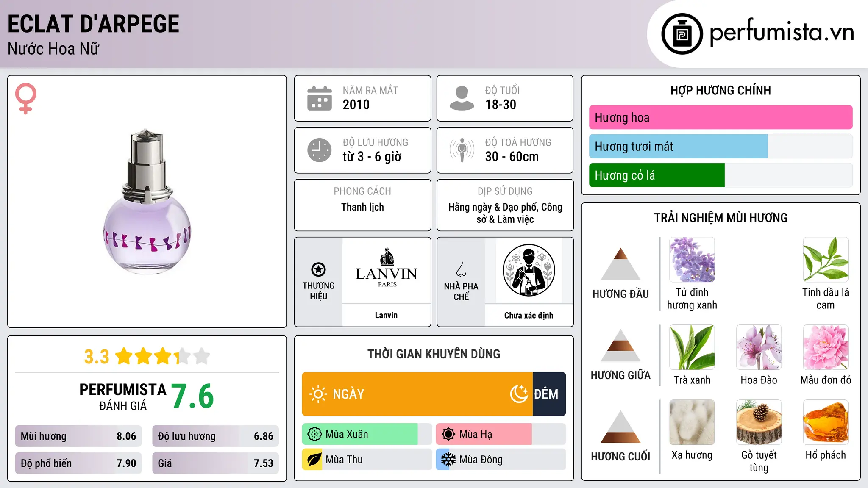Viewport: 868px width, 488px height.
Task: Click the Độ lưu hương 6.86 score row
Action: [215, 436]
